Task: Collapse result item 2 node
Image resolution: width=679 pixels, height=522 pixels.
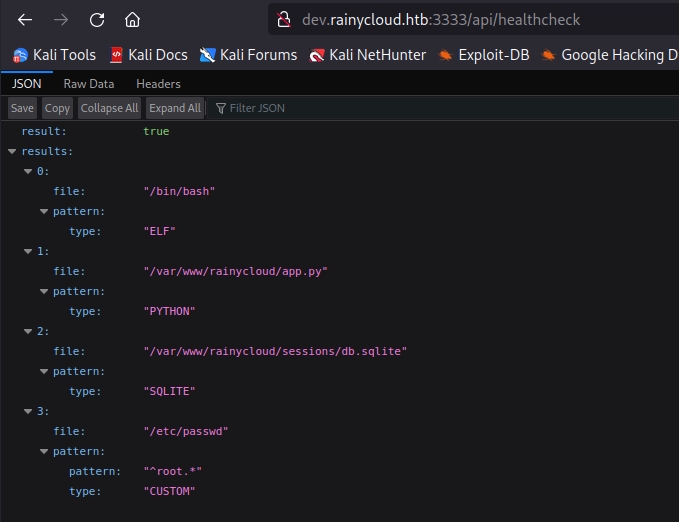Action: point(28,331)
